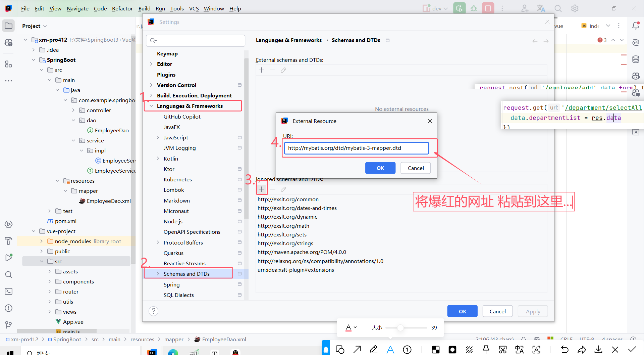Image resolution: width=644 pixels, height=355 pixels.
Task: Open the Terminal tool window
Action: pyautogui.click(x=9, y=292)
